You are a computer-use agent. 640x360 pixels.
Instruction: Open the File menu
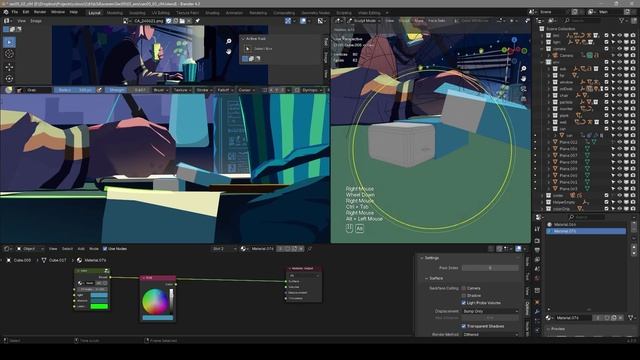click(15, 12)
